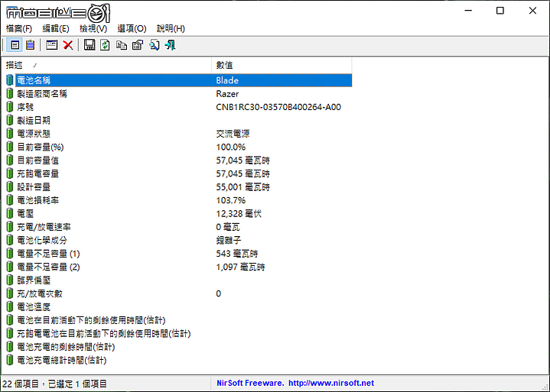Select the 電池在目前活動下的剩餘使用時間(估計) row
This screenshot has width=550, height=392.
[x=91, y=320]
